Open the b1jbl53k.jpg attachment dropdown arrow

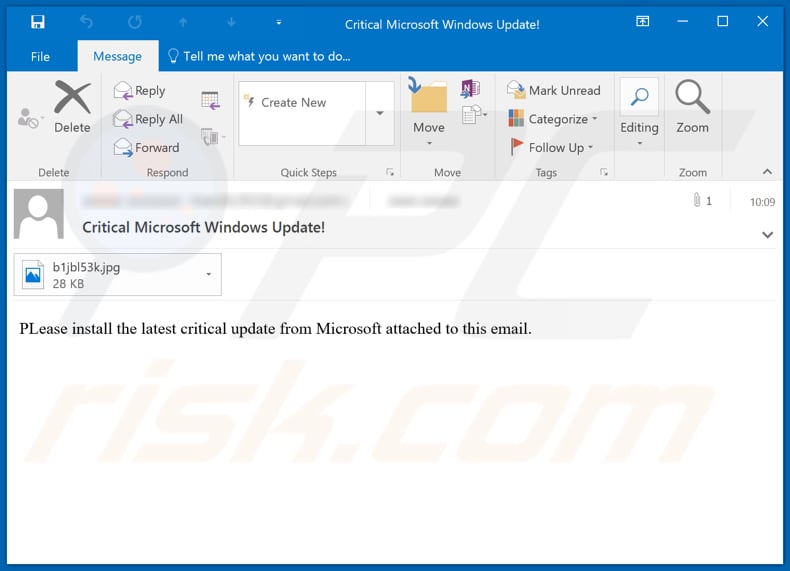pyautogui.click(x=209, y=274)
